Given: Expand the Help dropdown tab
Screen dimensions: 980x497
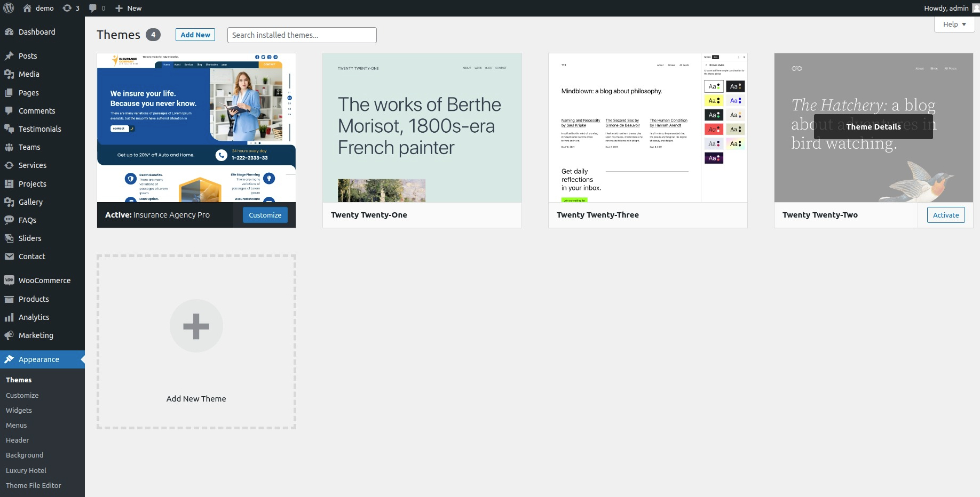Looking at the screenshot, I should pyautogui.click(x=954, y=25).
